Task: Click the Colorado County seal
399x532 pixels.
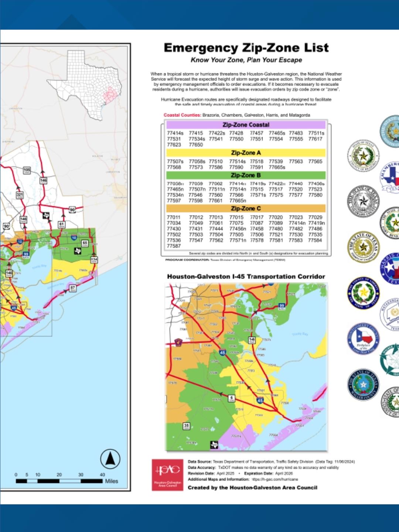Action: click(x=363, y=201)
